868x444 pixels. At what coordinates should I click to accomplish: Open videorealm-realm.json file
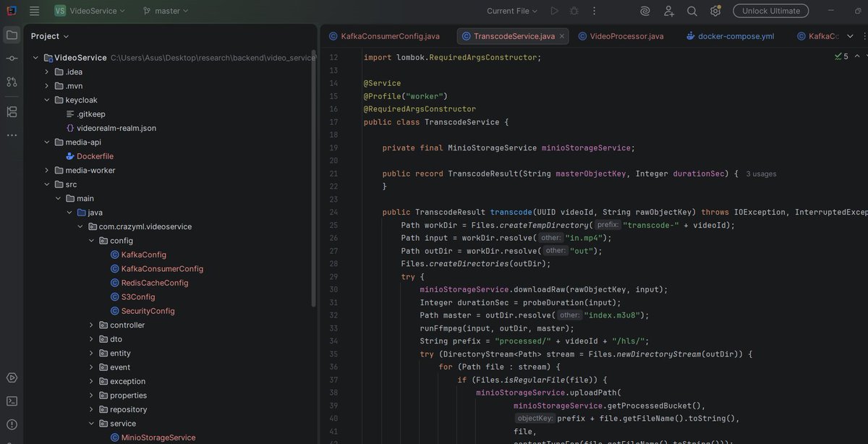[x=116, y=128]
